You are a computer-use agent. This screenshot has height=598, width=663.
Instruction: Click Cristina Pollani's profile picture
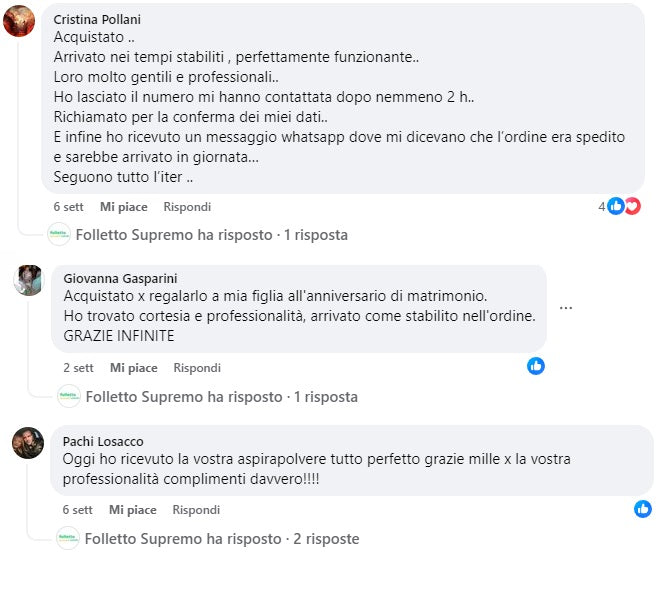19,20
